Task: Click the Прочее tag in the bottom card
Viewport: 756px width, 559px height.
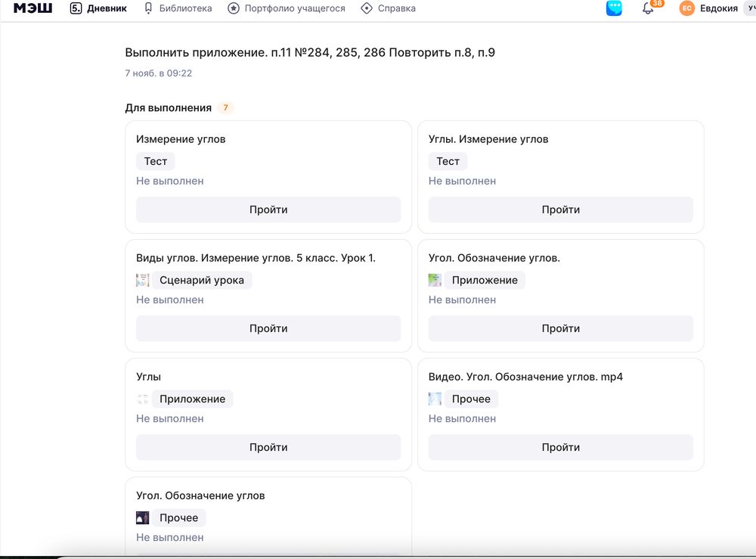Action: (x=179, y=518)
